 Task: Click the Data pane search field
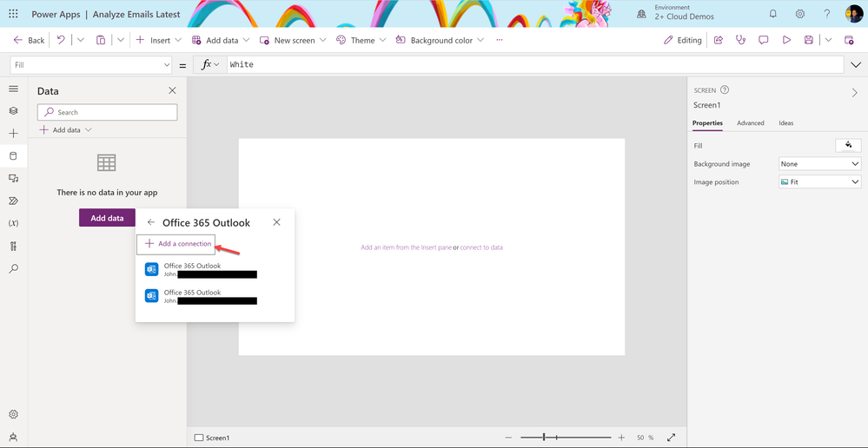108,112
